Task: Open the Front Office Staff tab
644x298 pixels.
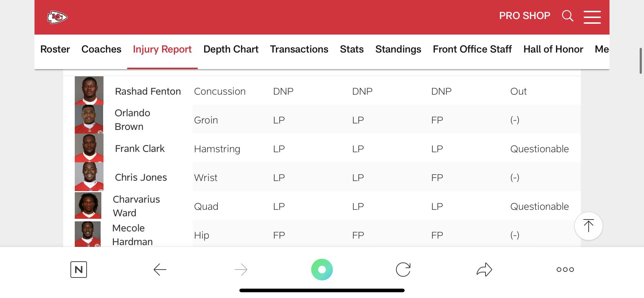Action: (x=472, y=49)
